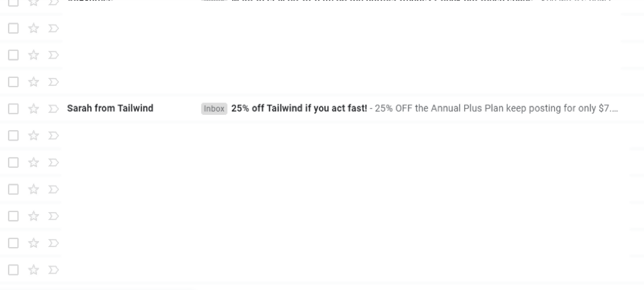Star the second row below the Tailwind email

[33, 163]
